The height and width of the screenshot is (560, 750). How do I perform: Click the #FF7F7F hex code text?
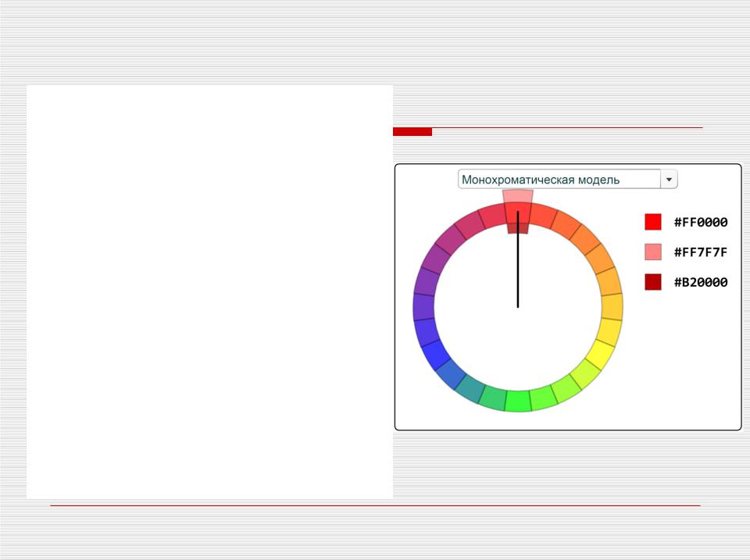pos(701,252)
